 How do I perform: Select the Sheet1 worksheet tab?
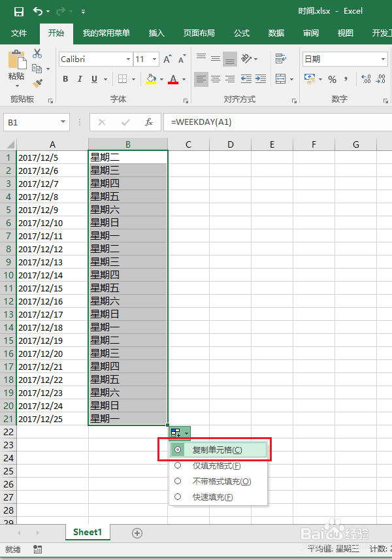click(88, 532)
